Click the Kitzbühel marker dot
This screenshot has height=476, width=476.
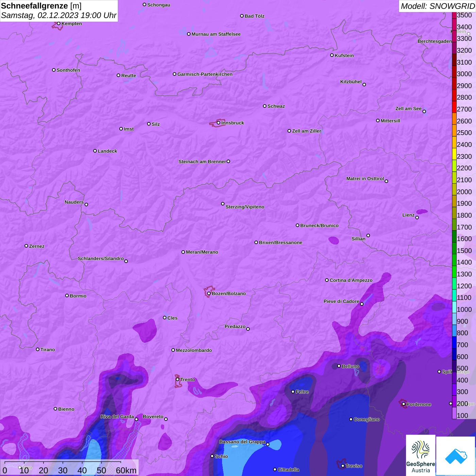coord(364,85)
